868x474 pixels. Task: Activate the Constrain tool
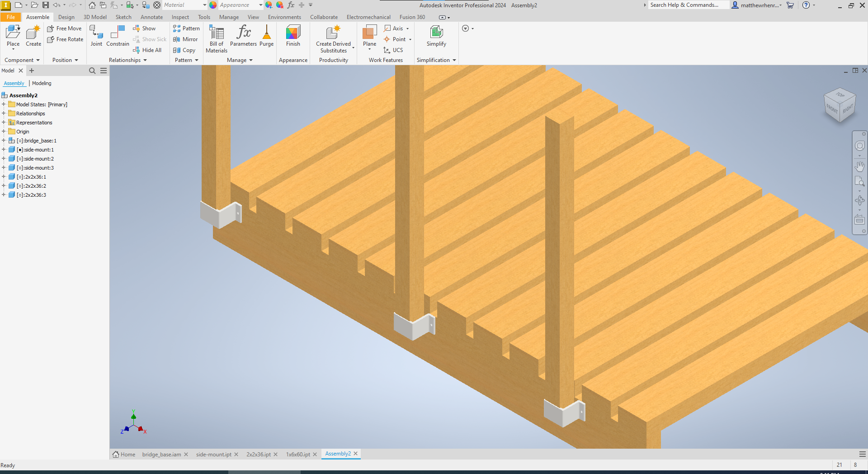(x=118, y=36)
